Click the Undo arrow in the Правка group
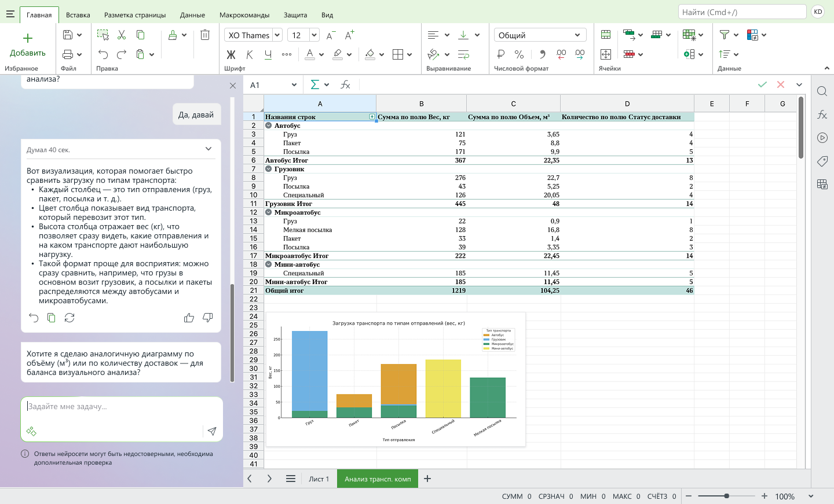 (x=103, y=54)
